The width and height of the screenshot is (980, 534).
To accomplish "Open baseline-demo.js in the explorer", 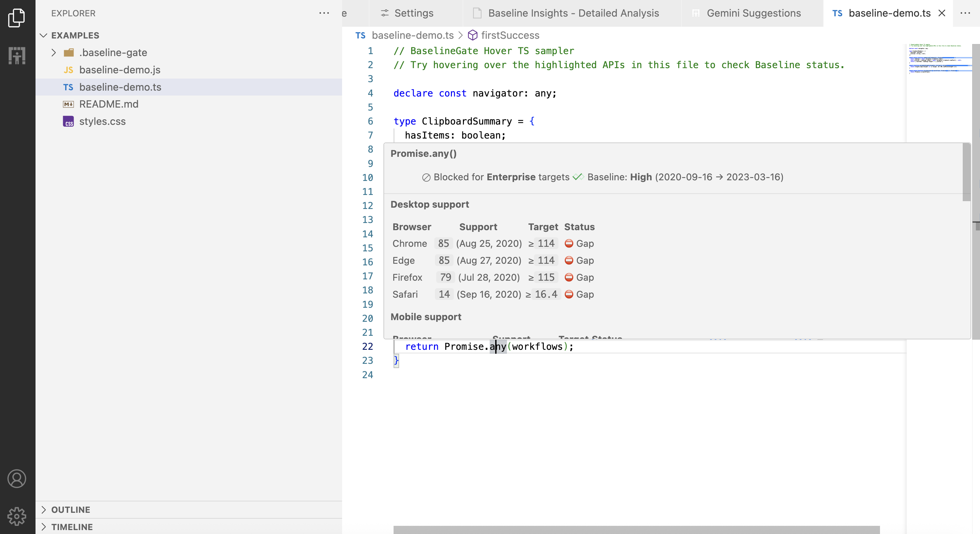I will tap(120, 70).
